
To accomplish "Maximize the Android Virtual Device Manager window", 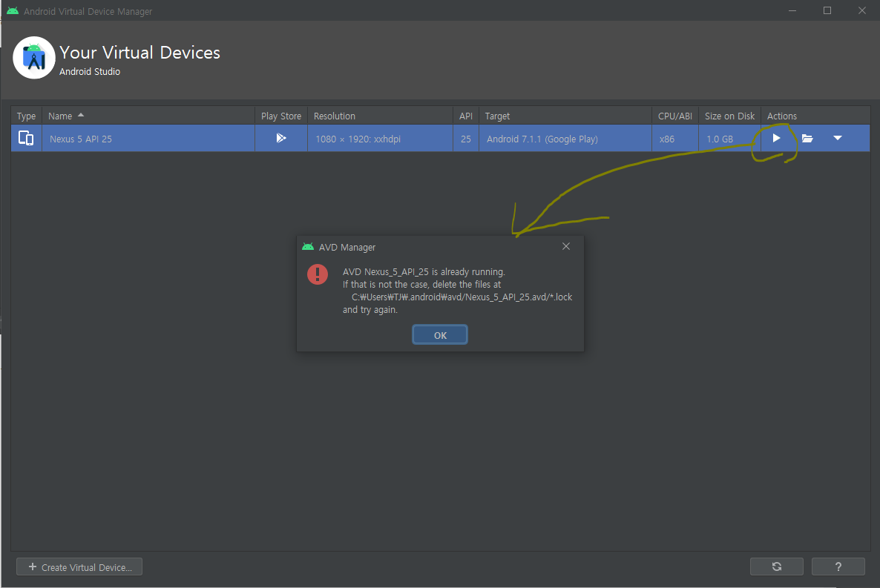I will click(x=827, y=10).
